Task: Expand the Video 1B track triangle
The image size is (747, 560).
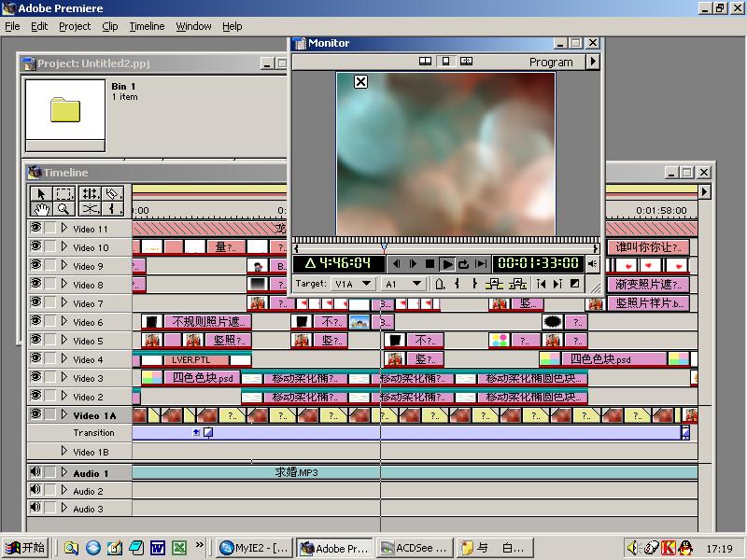Action: click(x=64, y=451)
